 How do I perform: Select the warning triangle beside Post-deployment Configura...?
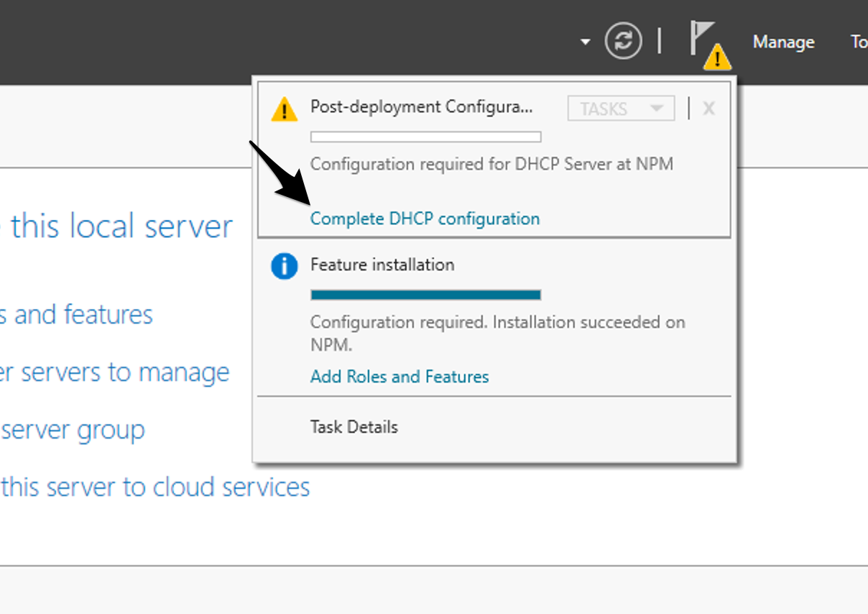(285, 109)
